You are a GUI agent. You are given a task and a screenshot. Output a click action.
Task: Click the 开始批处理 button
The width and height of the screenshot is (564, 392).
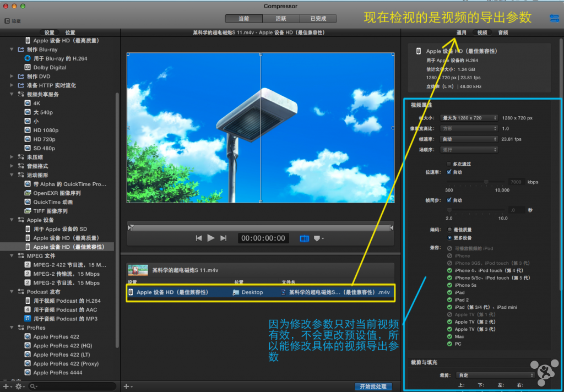click(373, 386)
